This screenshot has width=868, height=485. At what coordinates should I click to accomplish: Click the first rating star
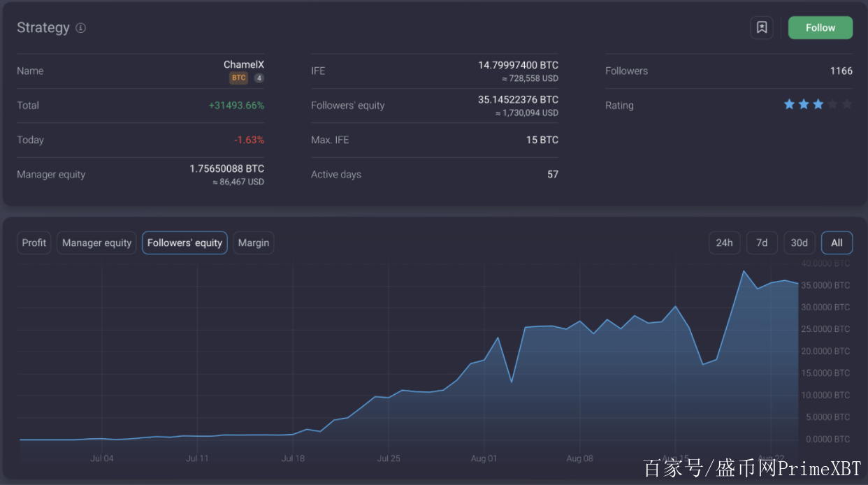pos(790,104)
